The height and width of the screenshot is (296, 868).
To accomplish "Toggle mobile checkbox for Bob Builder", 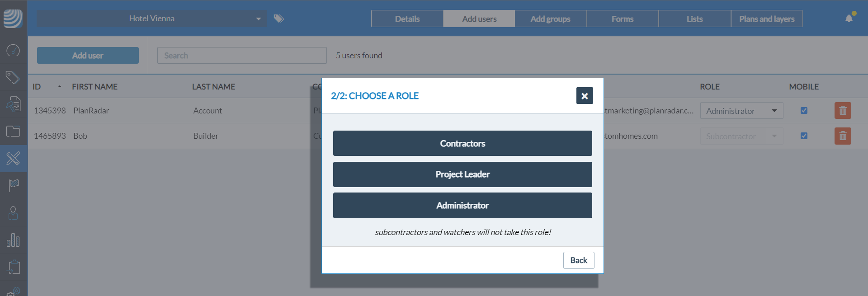I will 804,136.
